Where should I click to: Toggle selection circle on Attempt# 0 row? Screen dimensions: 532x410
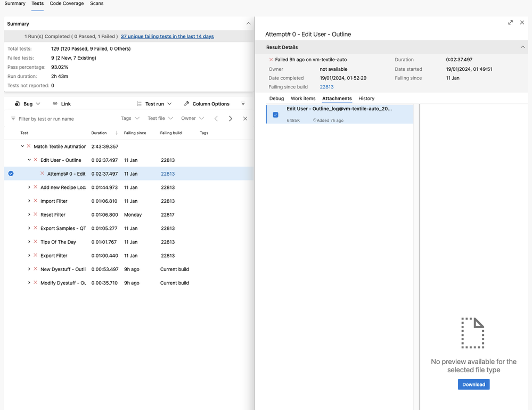tap(11, 174)
